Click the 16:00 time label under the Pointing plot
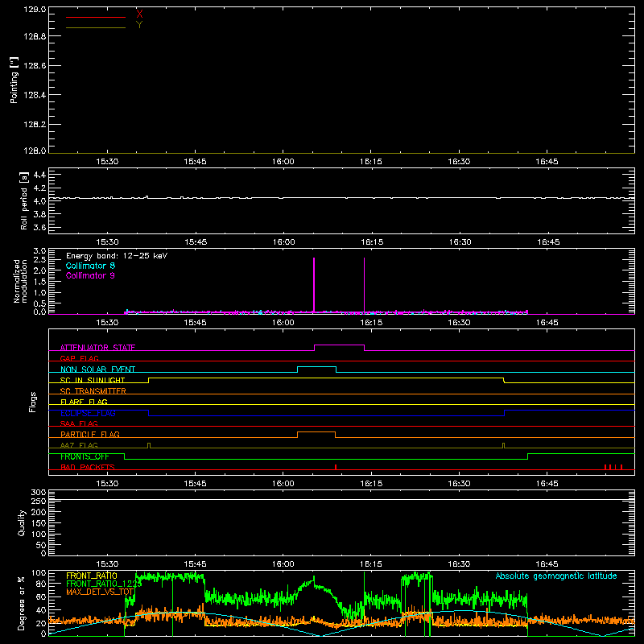 [x=283, y=162]
